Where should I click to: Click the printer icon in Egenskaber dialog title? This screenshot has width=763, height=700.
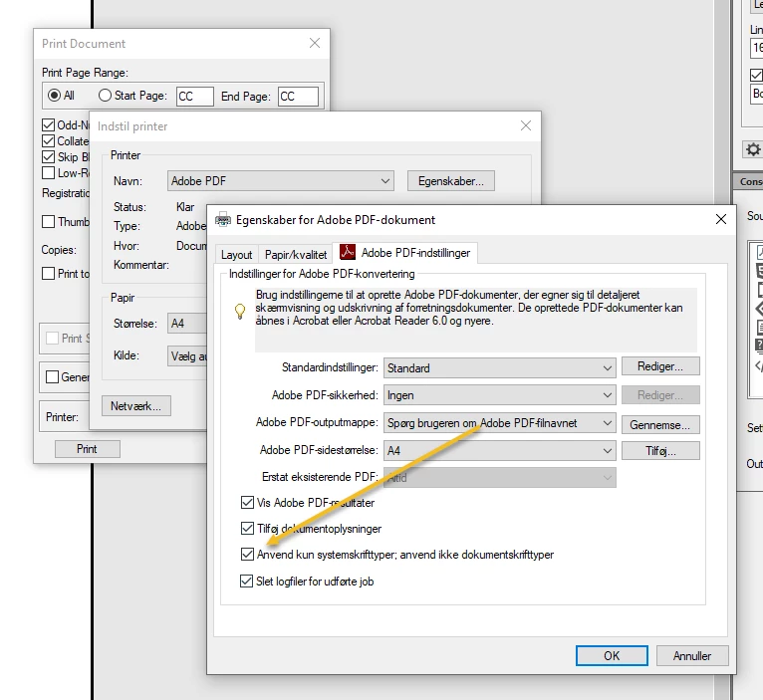(223, 220)
